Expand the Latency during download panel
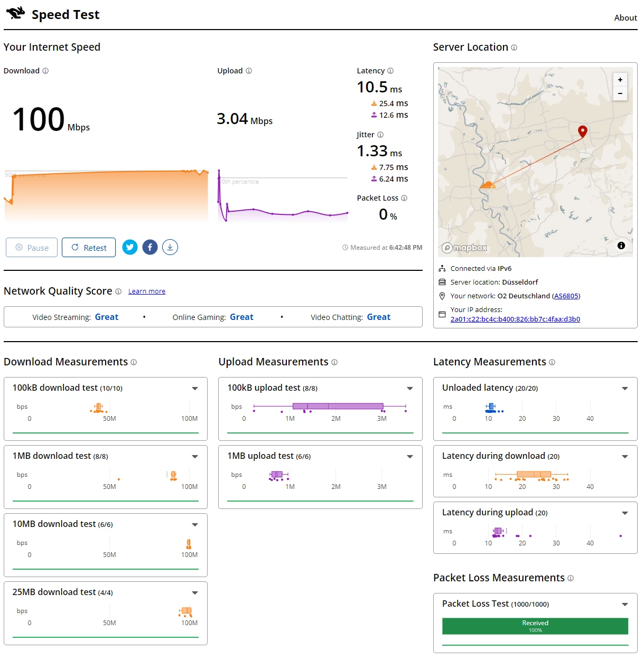The image size is (644, 660). [x=625, y=457]
